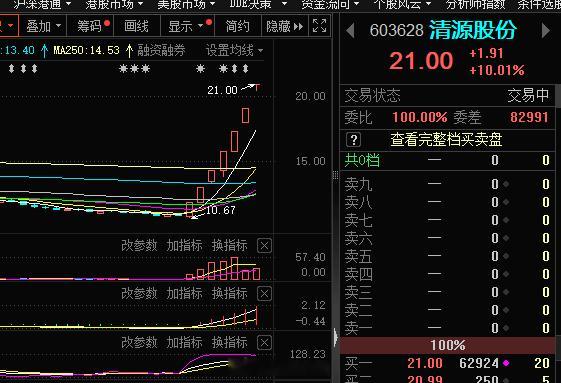Click the 买一 volume 62924
The width and height of the screenshot is (561, 383).
point(479,363)
